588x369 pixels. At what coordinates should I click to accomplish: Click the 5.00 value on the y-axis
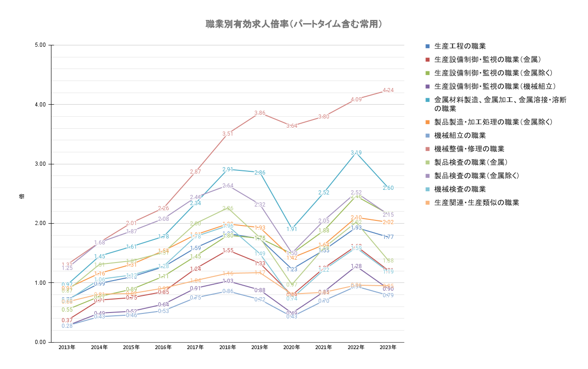pyautogui.click(x=40, y=45)
